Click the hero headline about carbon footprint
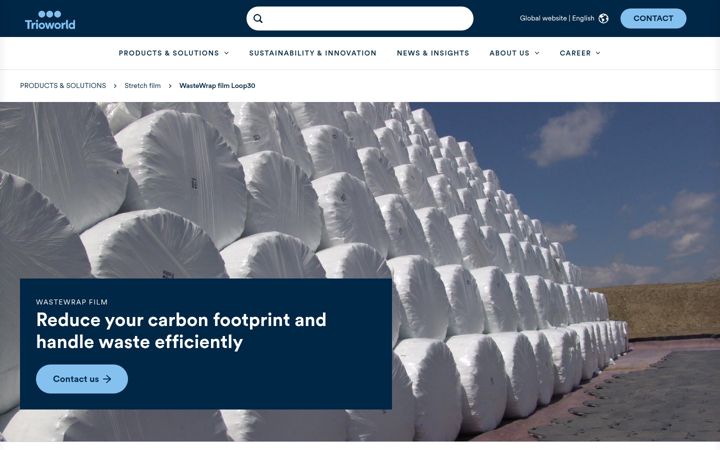The image size is (720, 450). tap(181, 331)
